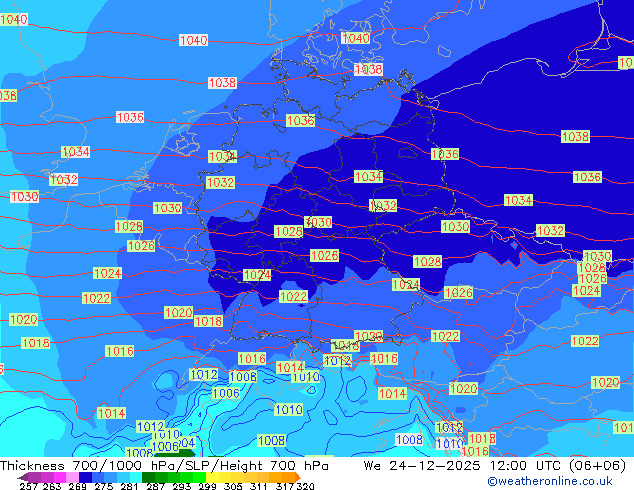Image resolution: width=634 pixels, height=490 pixels.
Task: Click the 293 legend value
Action: pos(181,486)
